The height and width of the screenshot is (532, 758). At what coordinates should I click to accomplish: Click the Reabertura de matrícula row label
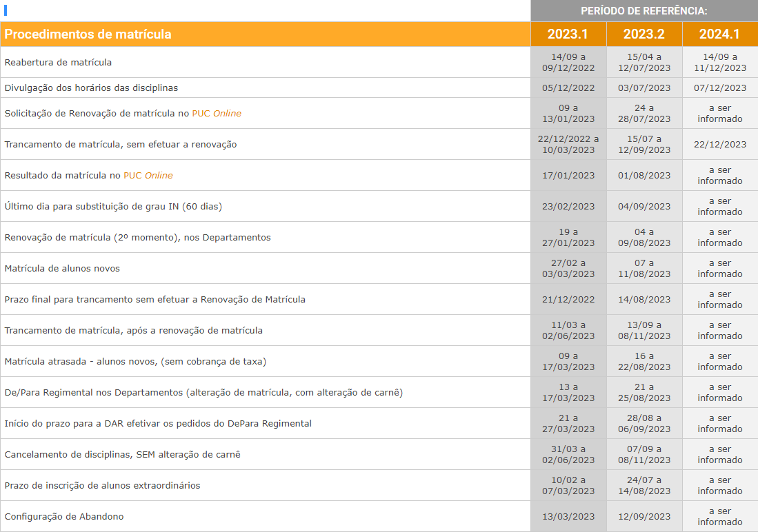point(58,62)
